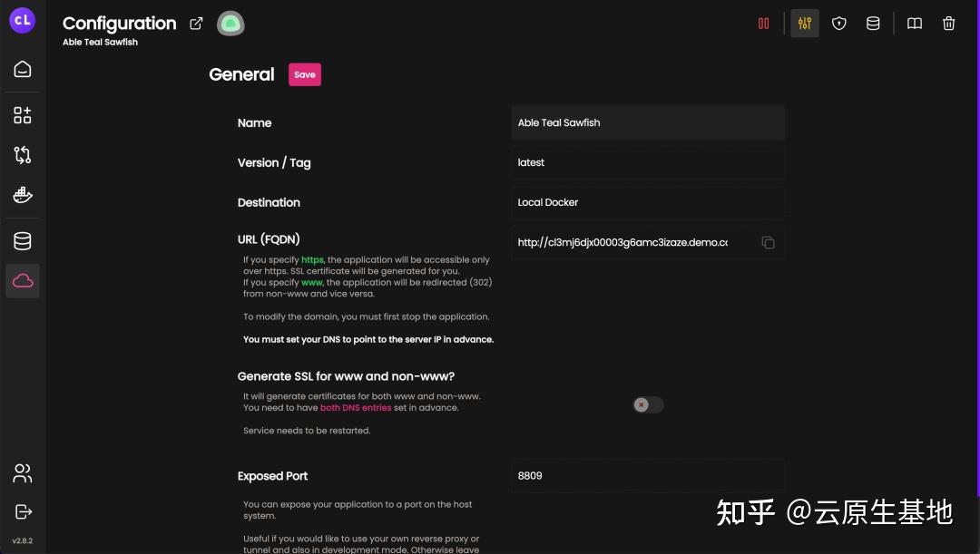This screenshot has width=980, height=554.
Task: Open the secrets shield icon in toolbar
Action: 838,23
